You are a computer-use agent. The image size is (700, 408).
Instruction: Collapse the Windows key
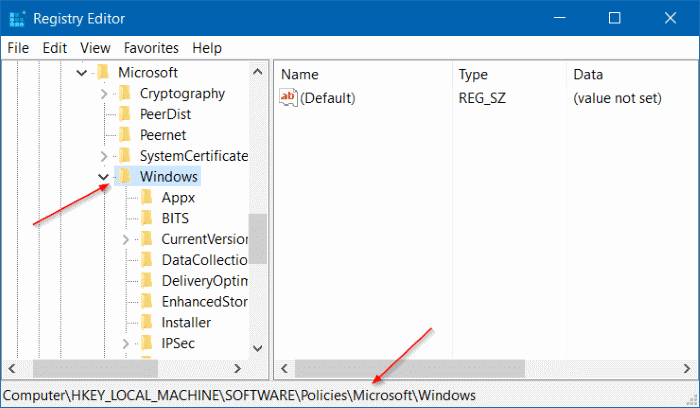coord(104,177)
